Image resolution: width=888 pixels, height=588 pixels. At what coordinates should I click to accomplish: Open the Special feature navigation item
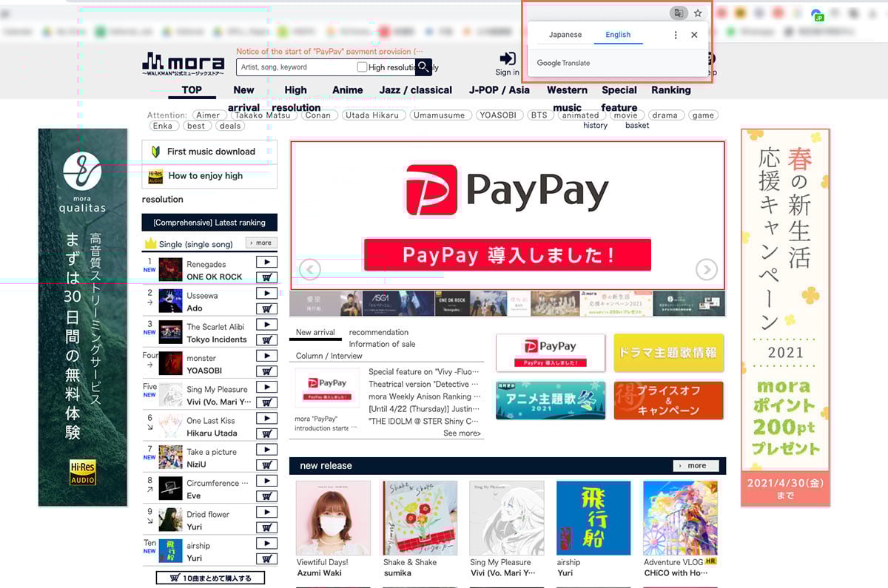coord(619,98)
